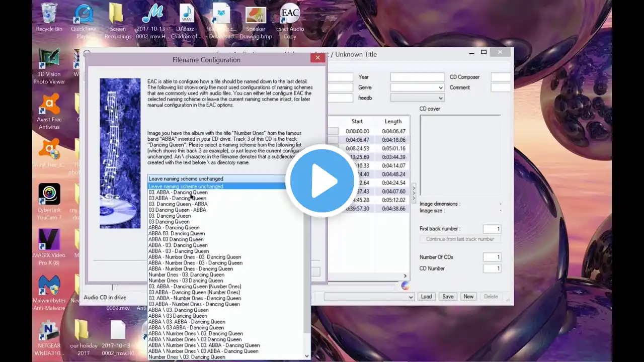This screenshot has width=644, height=362.
Task: Open the CyberLink YouCam 7 shortcut
Action: (49, 202)
